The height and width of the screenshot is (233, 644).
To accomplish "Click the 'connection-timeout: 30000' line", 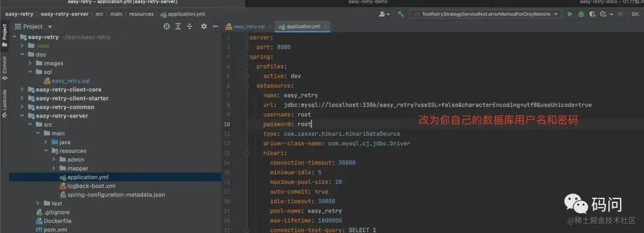I will pos(312,163).
